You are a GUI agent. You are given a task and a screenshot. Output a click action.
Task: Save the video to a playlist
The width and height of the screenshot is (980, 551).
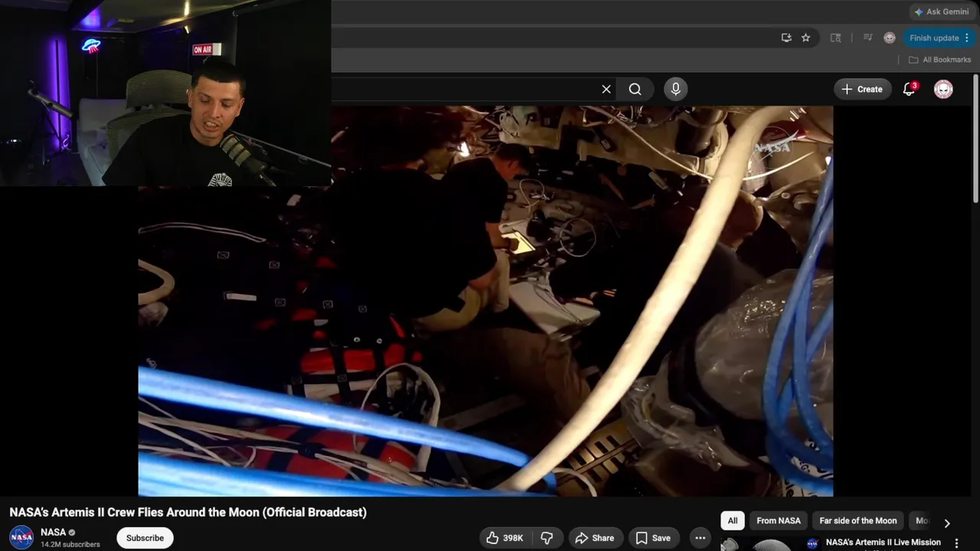[653, 538]
